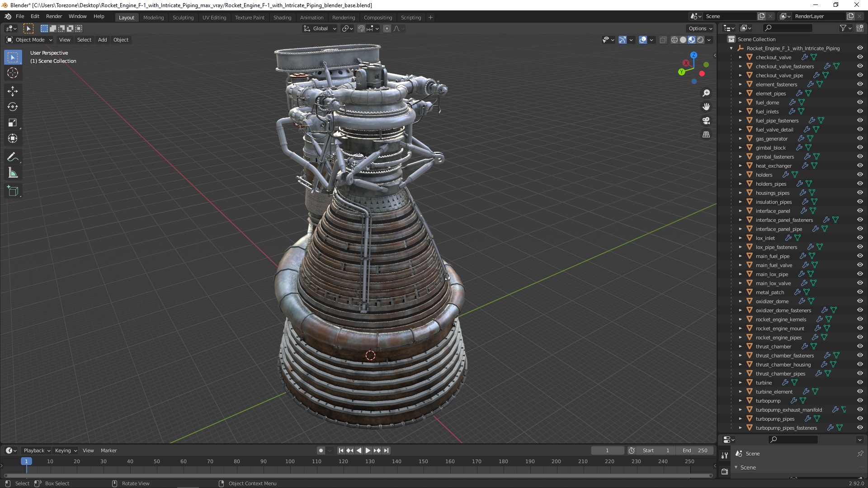Select the Rotate tool
Screen dimensions: 868x488
click(13, 107)
